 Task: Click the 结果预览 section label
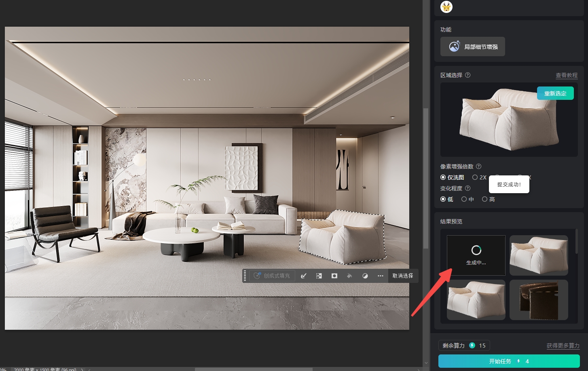451,221
